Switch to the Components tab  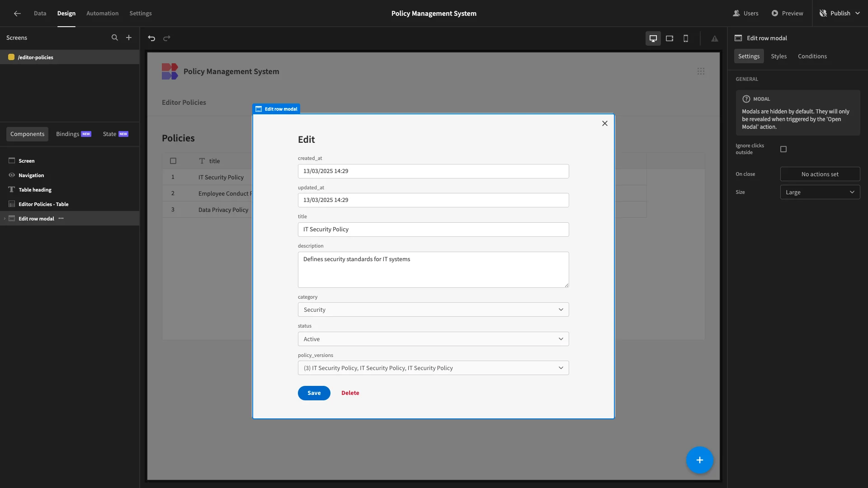(27, 134)
